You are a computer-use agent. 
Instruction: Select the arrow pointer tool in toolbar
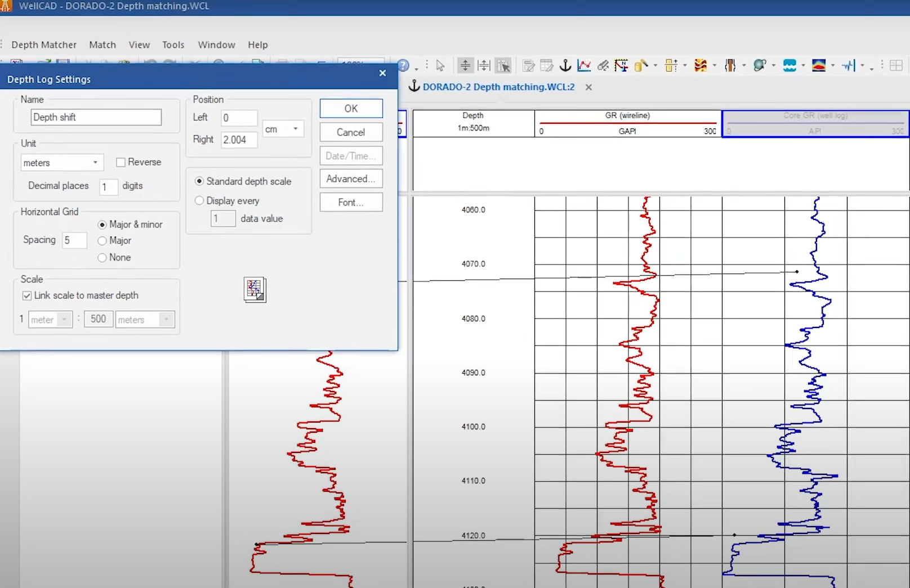[440, 66]
